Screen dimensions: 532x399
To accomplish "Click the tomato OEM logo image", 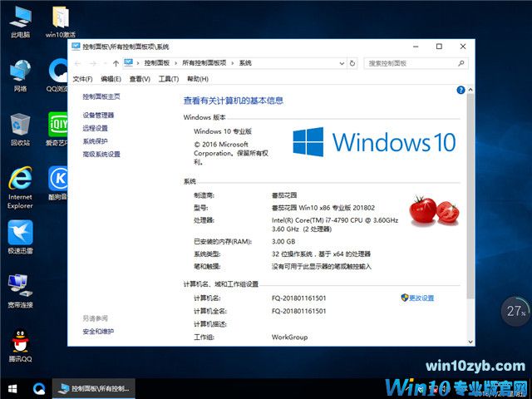I will click(434, 210).
